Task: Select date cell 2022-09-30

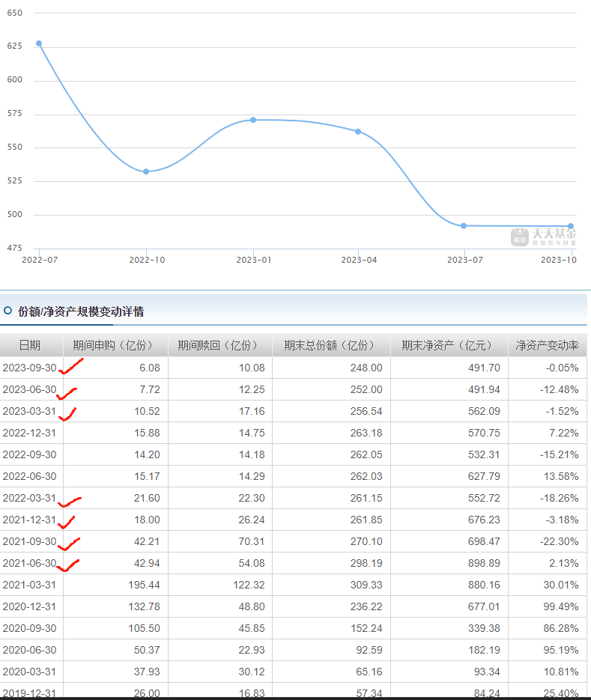Action: pyautogui.click(x=29, y=454)
